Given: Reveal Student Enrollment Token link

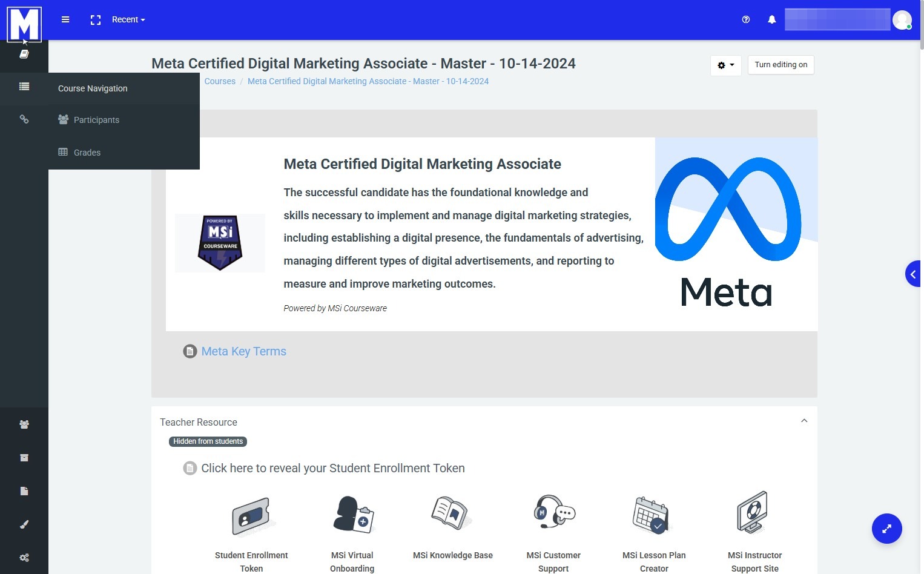Looking at the screenshot, I should point(333,468).
